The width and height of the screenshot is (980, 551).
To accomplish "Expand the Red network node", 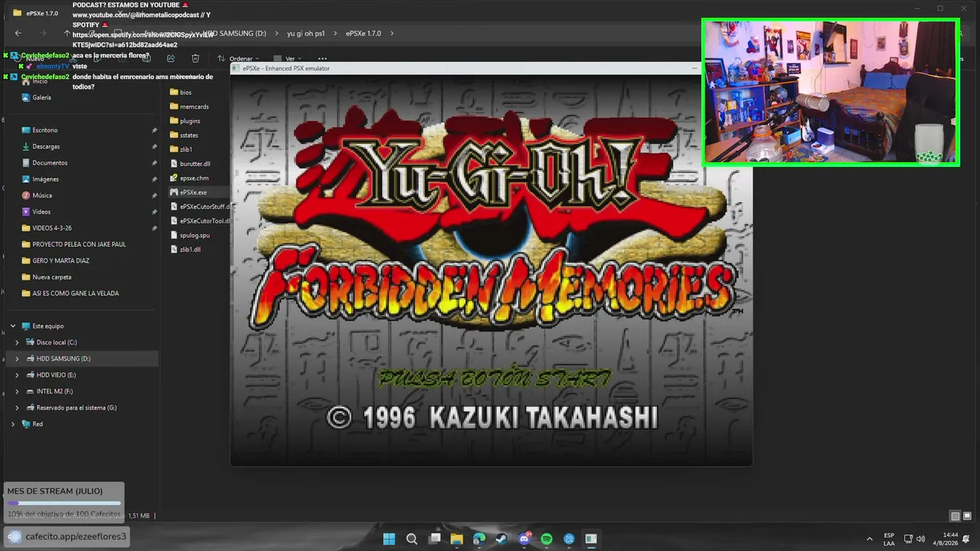I will click(13, 424).
